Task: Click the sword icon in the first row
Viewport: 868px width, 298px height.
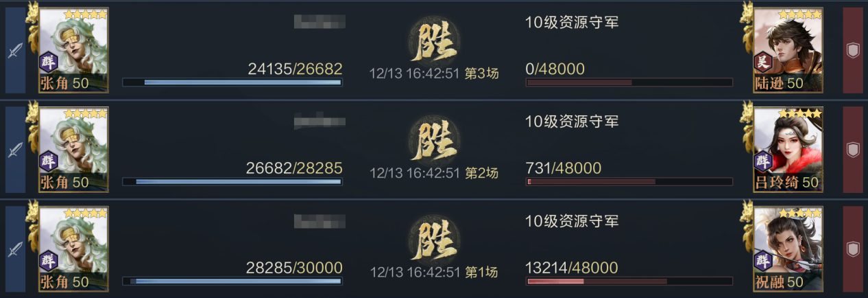Action: coord(15,51)
